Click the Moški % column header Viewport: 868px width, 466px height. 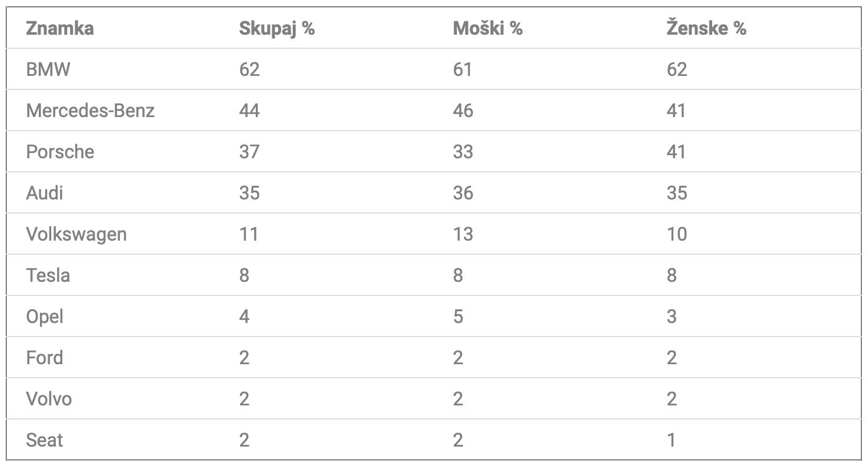pos(488,28)
